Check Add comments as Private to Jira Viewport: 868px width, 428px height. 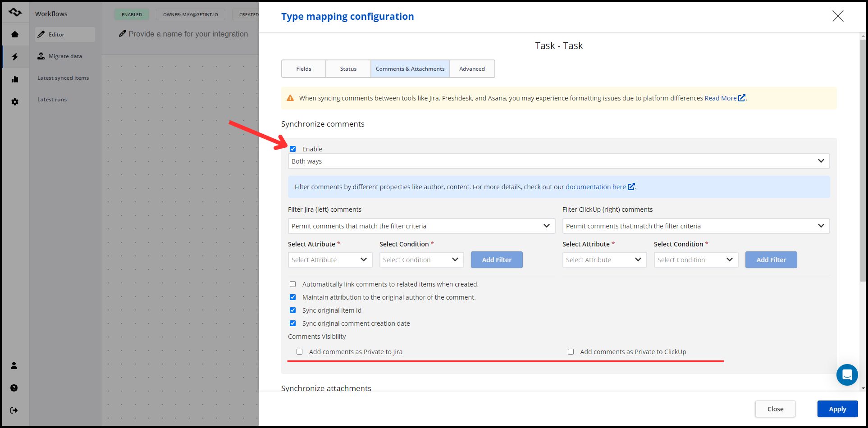click(x=300, y=352)
